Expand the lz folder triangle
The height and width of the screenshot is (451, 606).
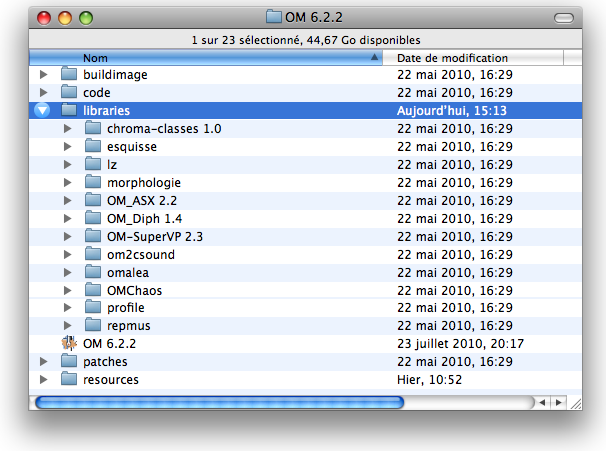[67, 165]
